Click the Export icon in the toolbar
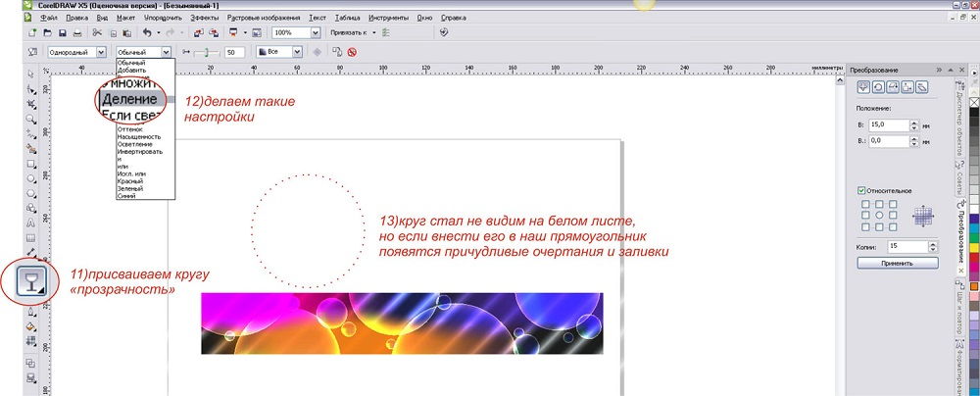 (214, 32)
